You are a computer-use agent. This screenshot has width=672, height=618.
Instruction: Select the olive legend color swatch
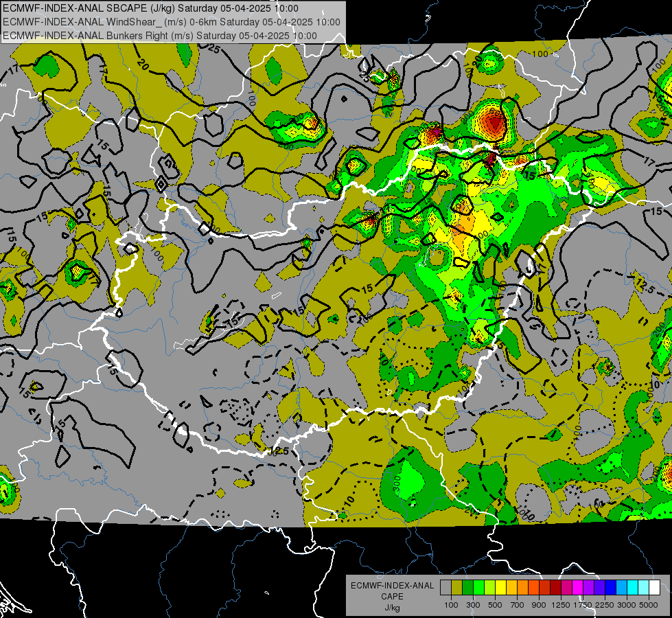pos(457,588)
